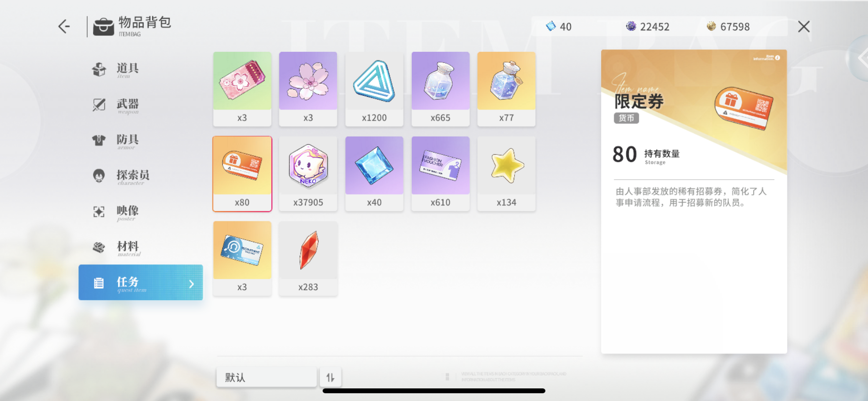Select the red crystal item x283
The width and height of the screenshot is (868, 401).
308,259
